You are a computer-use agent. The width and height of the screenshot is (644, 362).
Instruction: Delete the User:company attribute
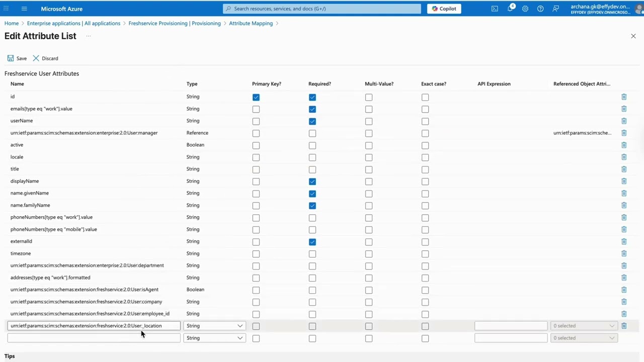624,302
